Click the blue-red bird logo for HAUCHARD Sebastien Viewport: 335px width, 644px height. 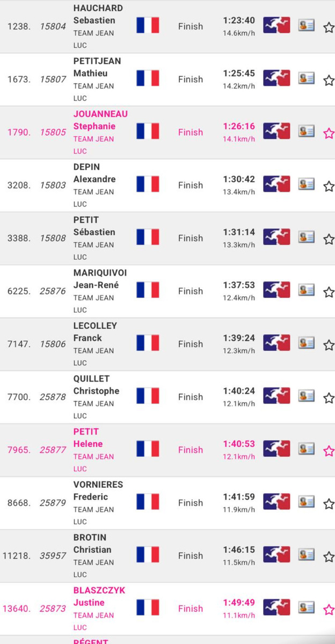coord(276,25)
